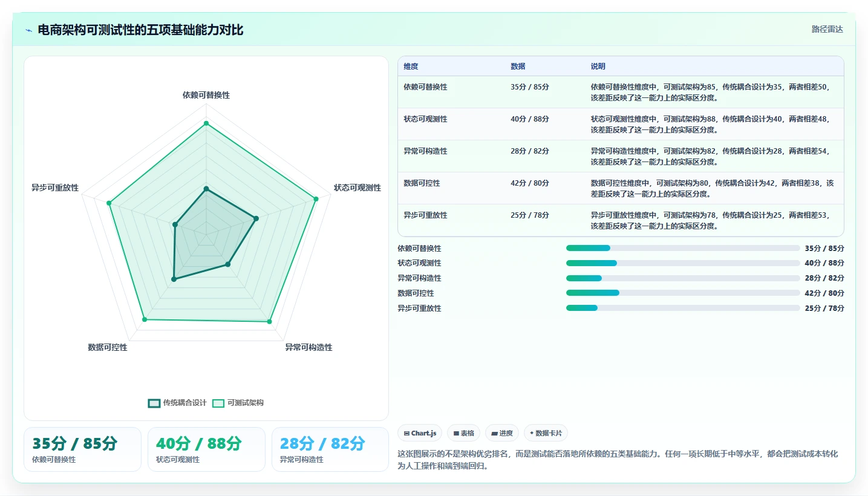Open the 35分 / 85分 依赖可替换性 data card
Screen dimensions: 868x496
[82, 449]
